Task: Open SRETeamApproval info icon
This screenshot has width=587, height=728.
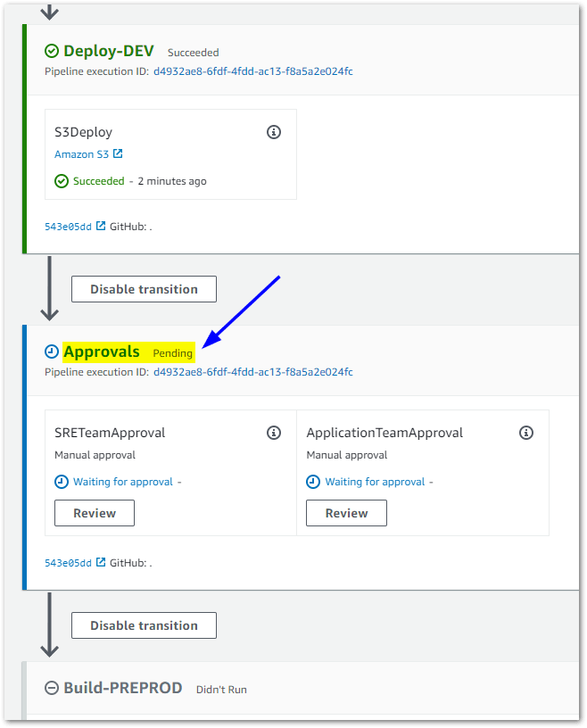Action: tap(274, 433)
